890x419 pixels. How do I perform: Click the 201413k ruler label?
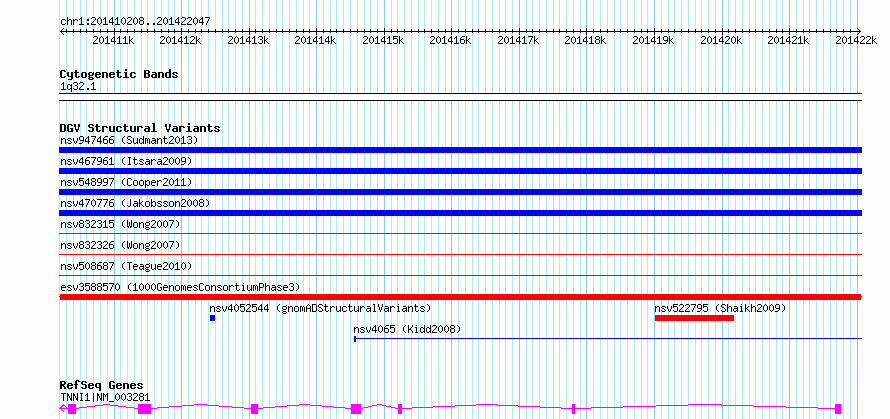coord(248,40)
